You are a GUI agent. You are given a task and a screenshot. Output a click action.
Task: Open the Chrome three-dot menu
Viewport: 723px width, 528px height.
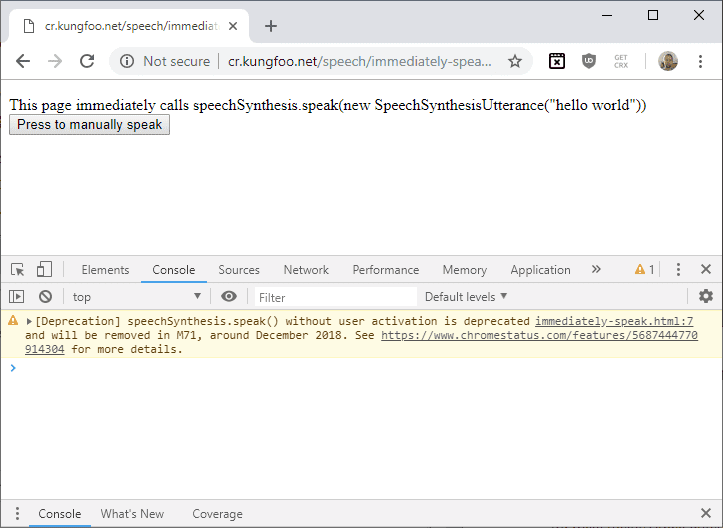pyautogui.click(x=700, y=61)
